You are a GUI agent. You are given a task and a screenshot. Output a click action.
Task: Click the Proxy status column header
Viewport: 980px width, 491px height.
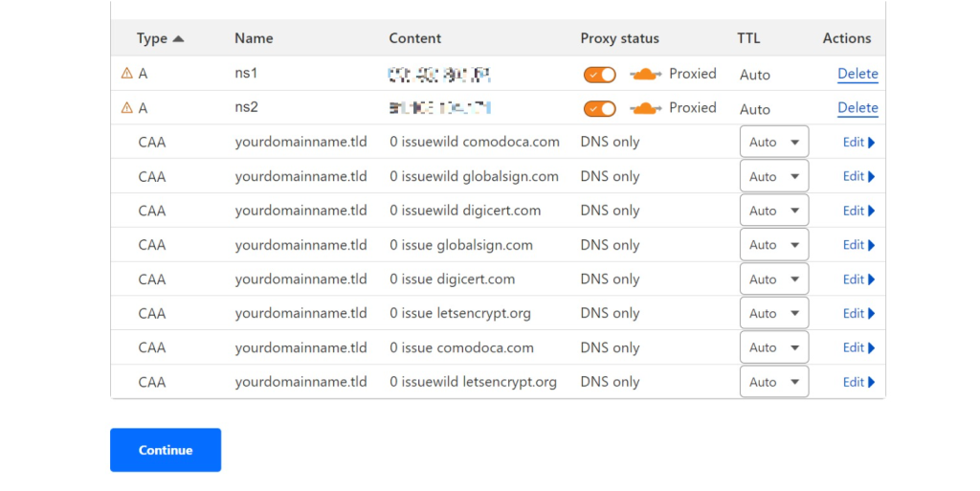coord(619,38)
